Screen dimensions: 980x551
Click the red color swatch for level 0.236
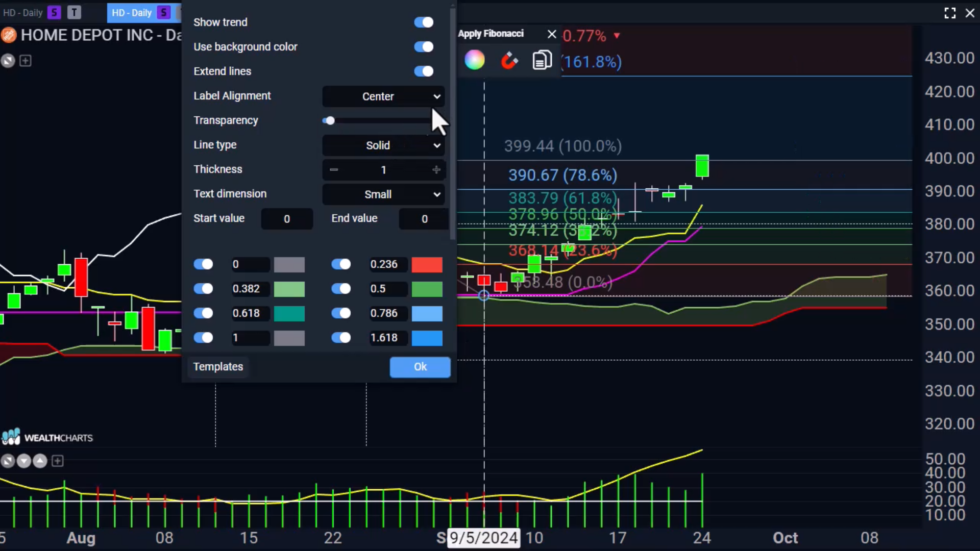coord(427,265)
